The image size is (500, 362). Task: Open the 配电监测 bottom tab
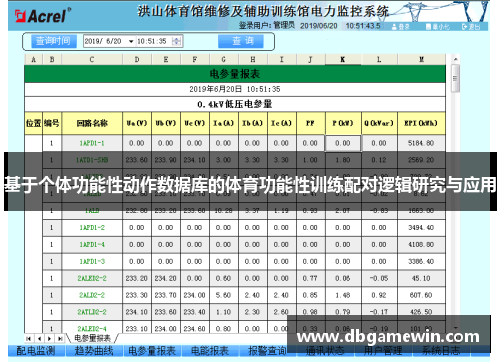[36, 351]
